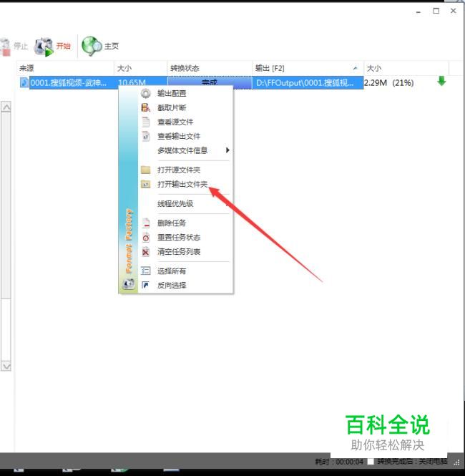Click the gear icon beside 输出配置
This screenshot has width=465, height=476.
click(146, 94)
